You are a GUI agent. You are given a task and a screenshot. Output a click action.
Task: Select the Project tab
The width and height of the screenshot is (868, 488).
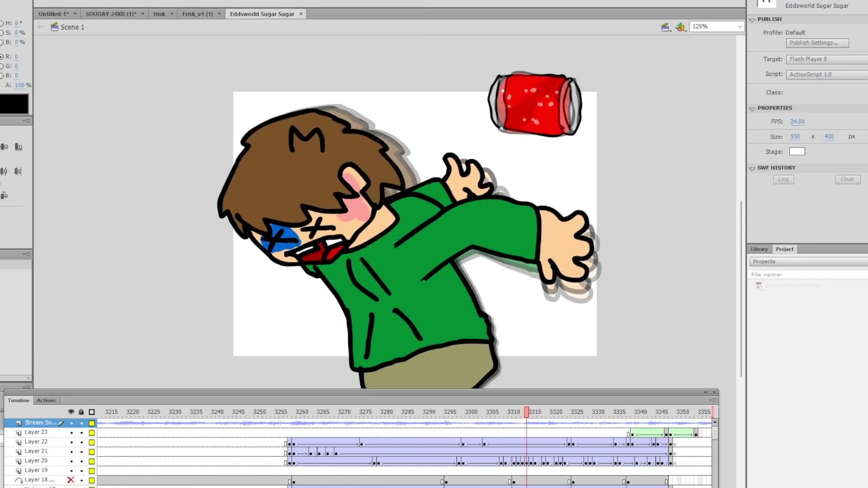click(784, 249)
